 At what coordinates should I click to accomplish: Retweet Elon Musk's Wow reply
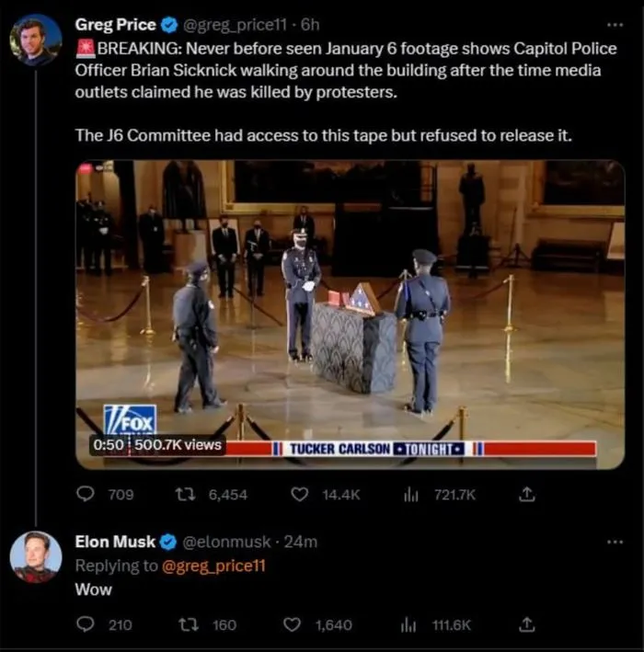[x=188, y=624]
